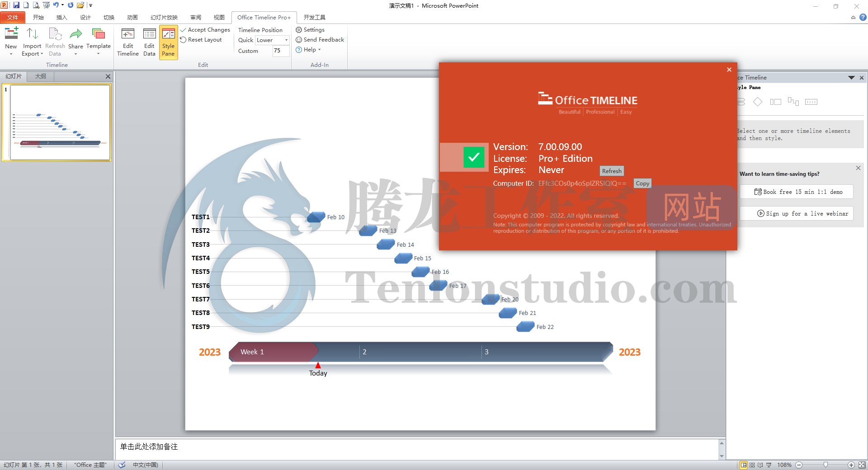Close the slides thumbnail panel
The height and width of the screenshot is (470, 868).
point(108,76)
